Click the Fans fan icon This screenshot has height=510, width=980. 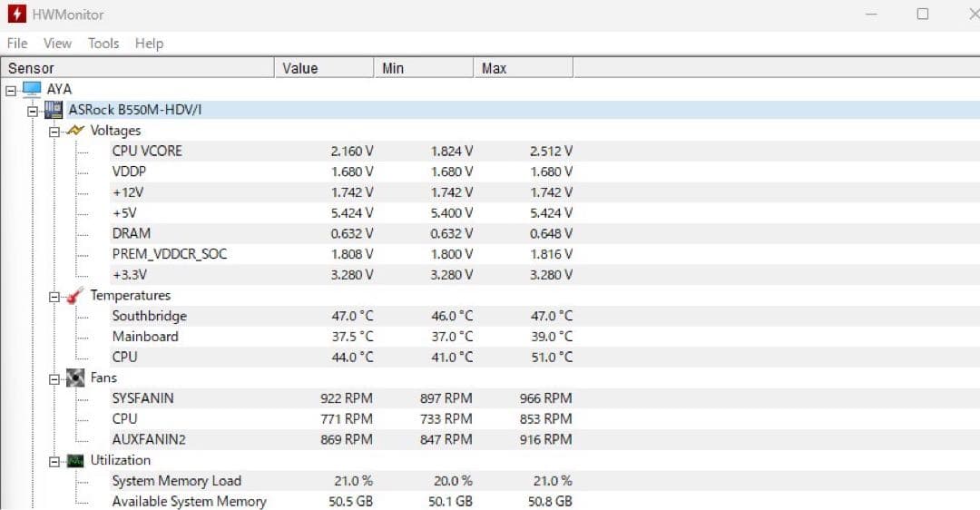coord(75,378)
